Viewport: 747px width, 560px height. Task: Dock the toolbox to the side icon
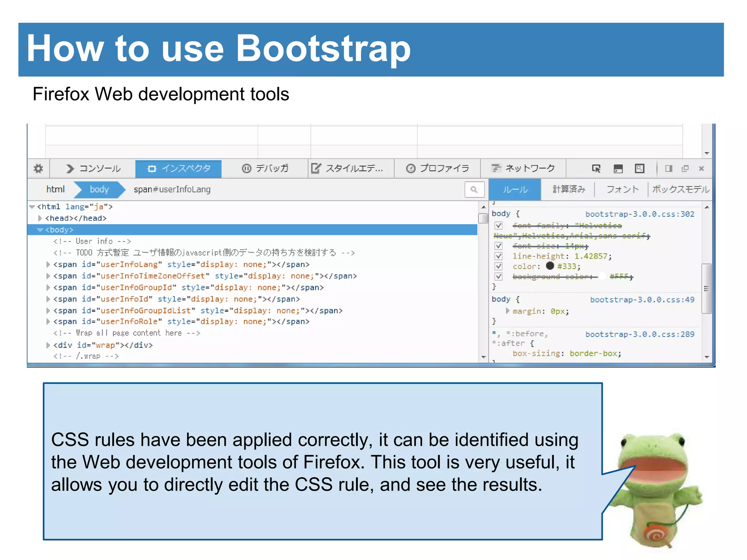669,168
